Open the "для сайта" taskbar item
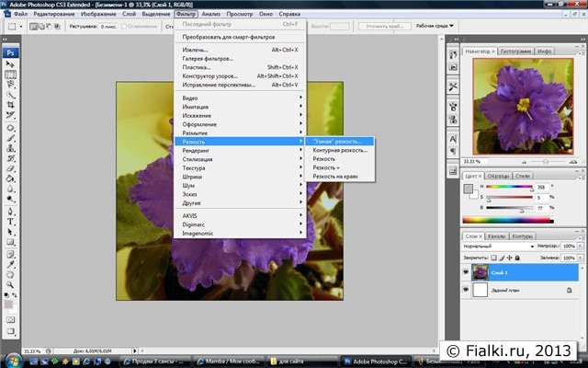 [x=302, y=362]
